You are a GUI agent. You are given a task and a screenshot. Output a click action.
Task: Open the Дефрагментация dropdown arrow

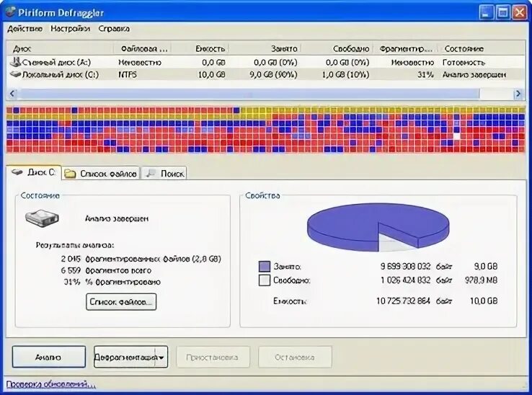coord(161,358)
